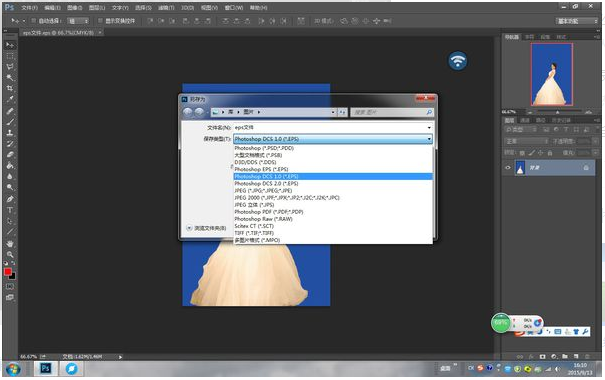The height and width of the screenshot is (380, 605).
Task: Click lock position icon in Layers
Action: tap(541, 153)
